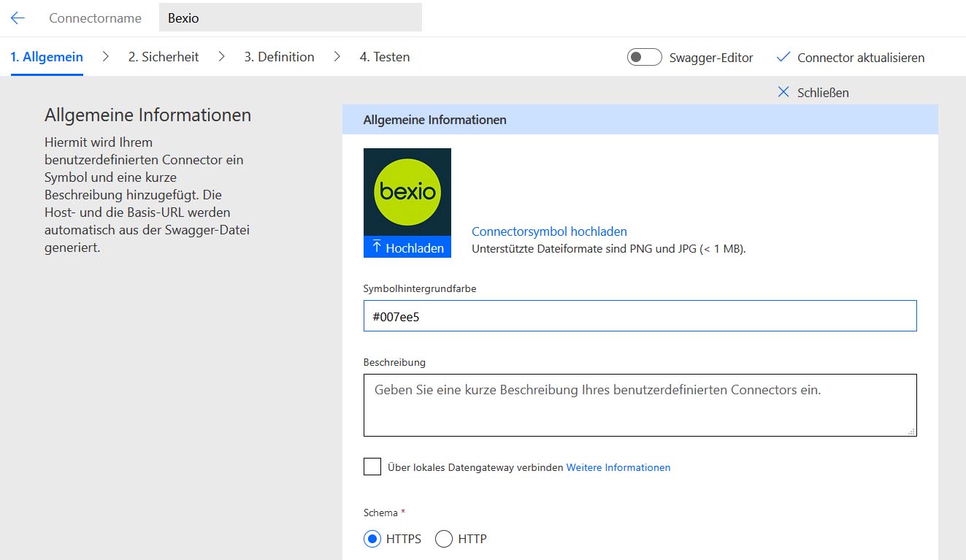Toggle the Swagger-Editor switch
The width and height of the screenshot is (966, 560).
(x=645, y=57)
